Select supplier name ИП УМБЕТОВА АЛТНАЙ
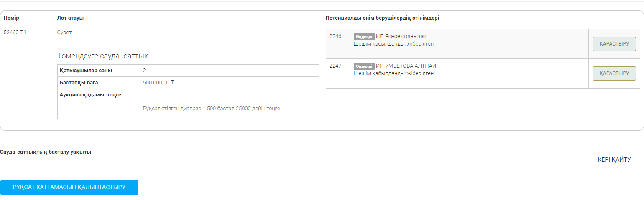 (406, 66)
